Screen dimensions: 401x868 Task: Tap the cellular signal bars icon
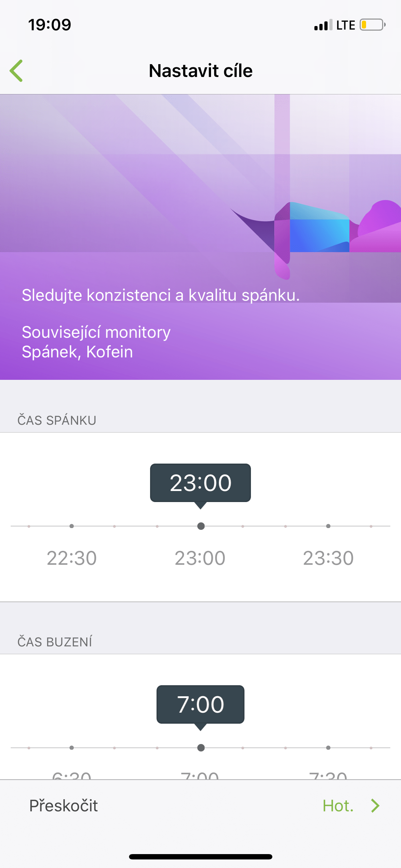[323, 25]
